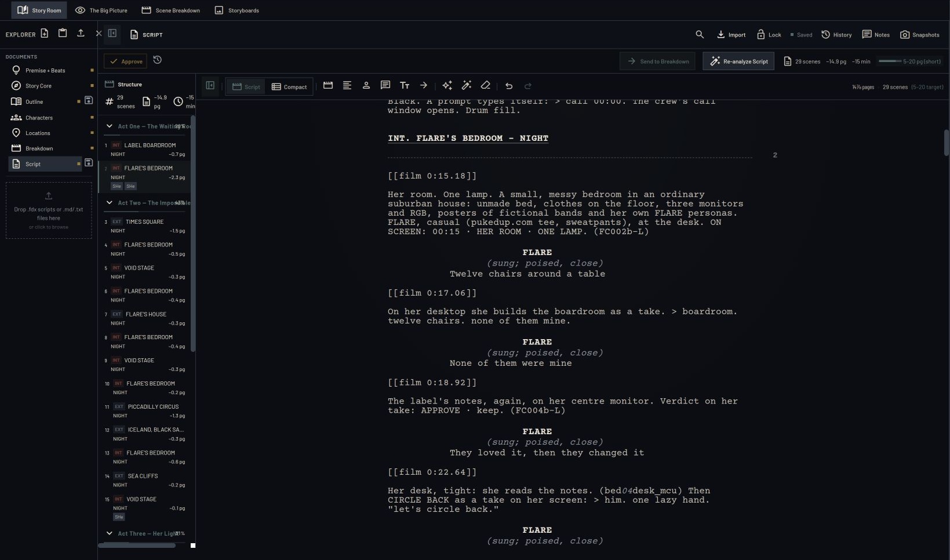Click the page-length target progress bar
This screenshot has height=560, width=950.
tap(890, 61)
